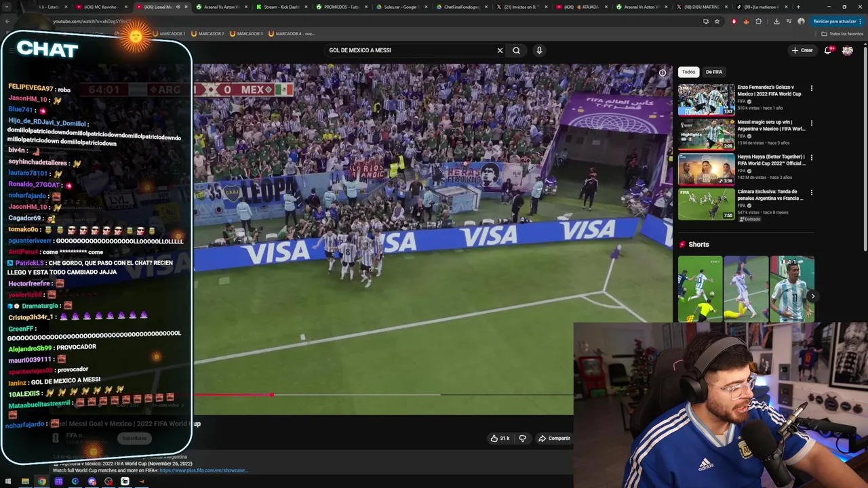Switch to the ChatFinalFondo.png tab
This screenshot has height=488, width=868.
click(461, 7)
